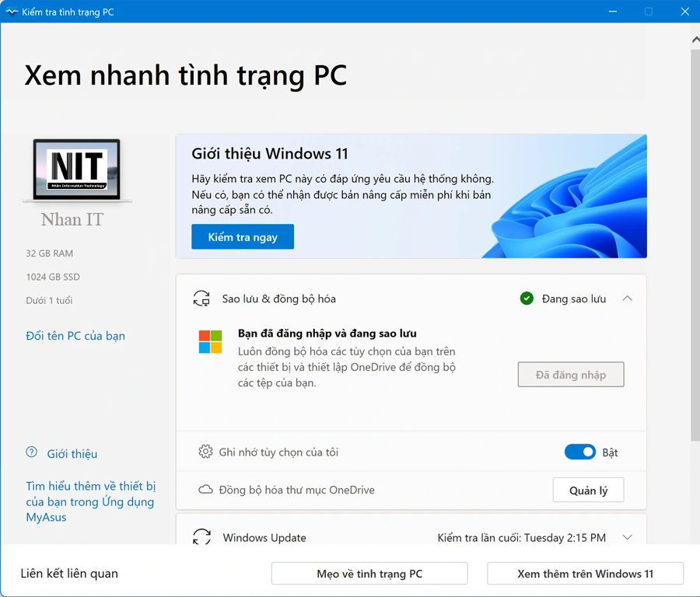Image resolution: width=700 pixels, height=597 pixels.
Task: Click the Windows Update circular arrows icon
Action: 201,537
